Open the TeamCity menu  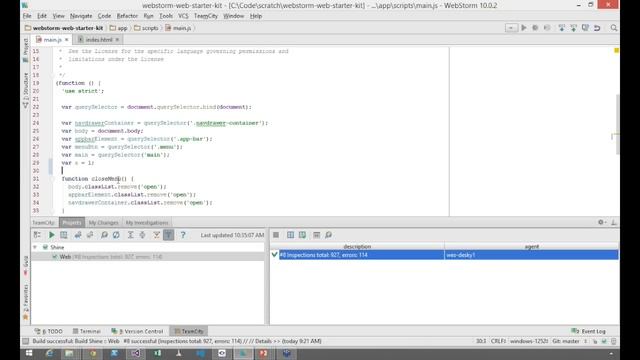point(206,16)
